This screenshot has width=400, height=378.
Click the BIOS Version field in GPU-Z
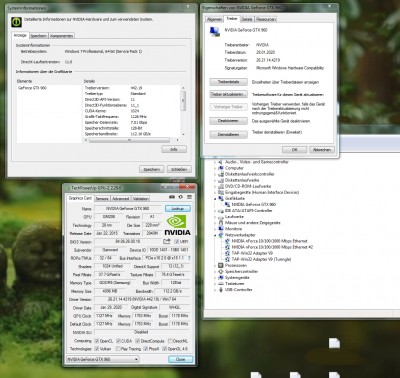(x=128, y=241)
